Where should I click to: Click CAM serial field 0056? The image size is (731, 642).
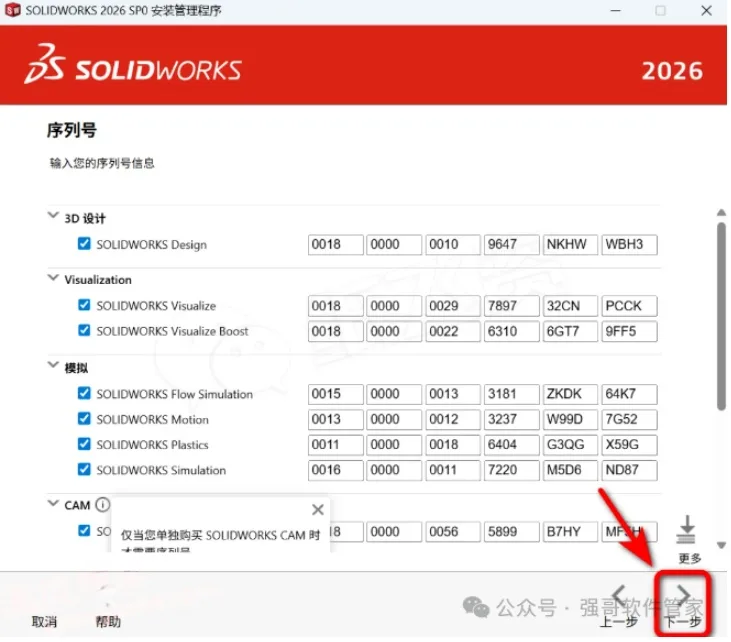453,532
